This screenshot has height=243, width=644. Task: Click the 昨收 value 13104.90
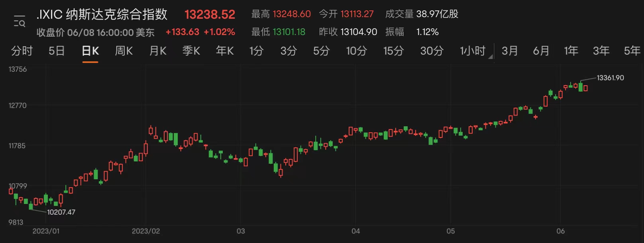click(x=359, y=32)
